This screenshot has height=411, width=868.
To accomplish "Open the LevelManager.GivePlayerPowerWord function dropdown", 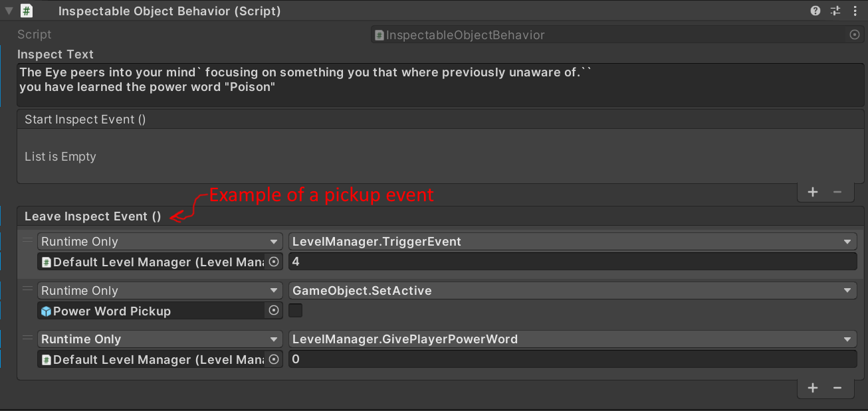I will pos(572,339).
